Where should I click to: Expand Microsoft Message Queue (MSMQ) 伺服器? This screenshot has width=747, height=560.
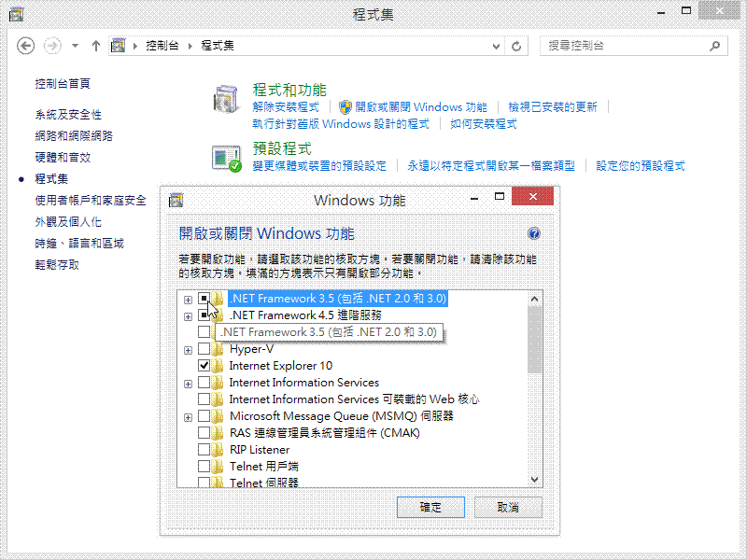click(x=189, y=417)
